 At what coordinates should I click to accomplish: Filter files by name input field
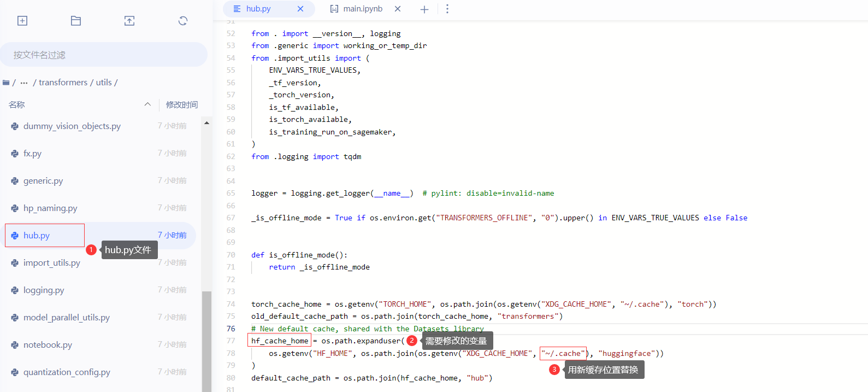coord(104,55)
